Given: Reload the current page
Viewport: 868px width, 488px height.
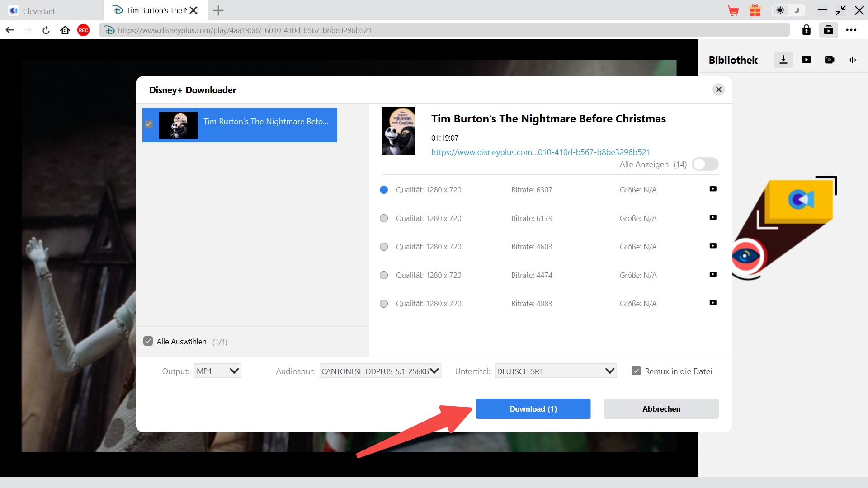Looking at the screenshot, I should 46,30.
